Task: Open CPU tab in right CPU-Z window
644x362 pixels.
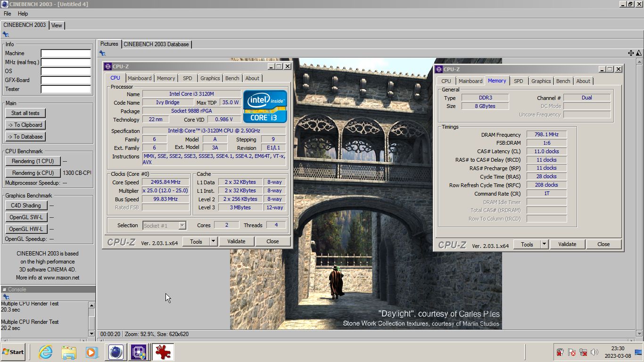Action: point(446,81)
